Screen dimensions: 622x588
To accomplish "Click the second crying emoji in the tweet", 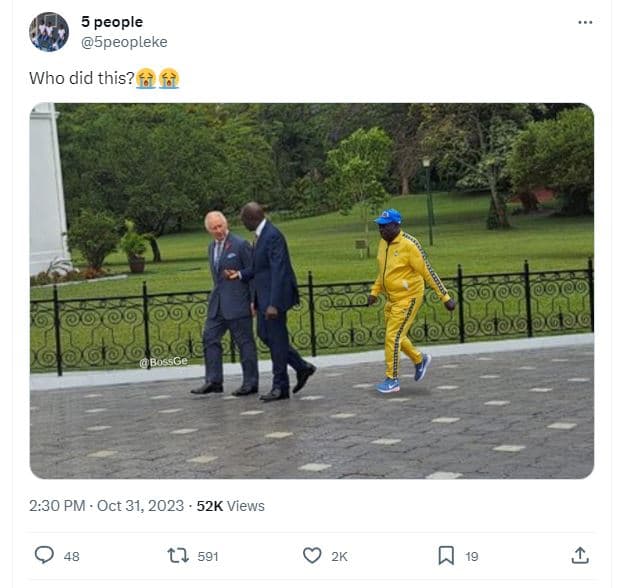I will point(169,78).
